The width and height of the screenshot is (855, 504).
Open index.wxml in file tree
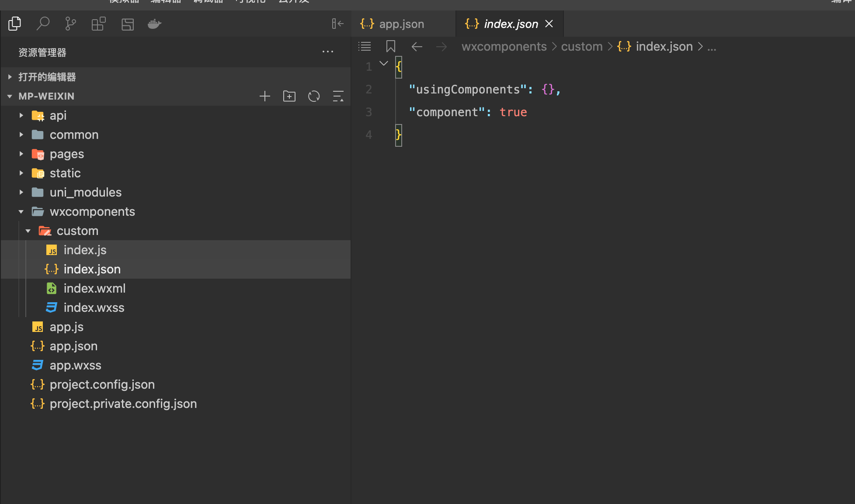coord(94,288)
